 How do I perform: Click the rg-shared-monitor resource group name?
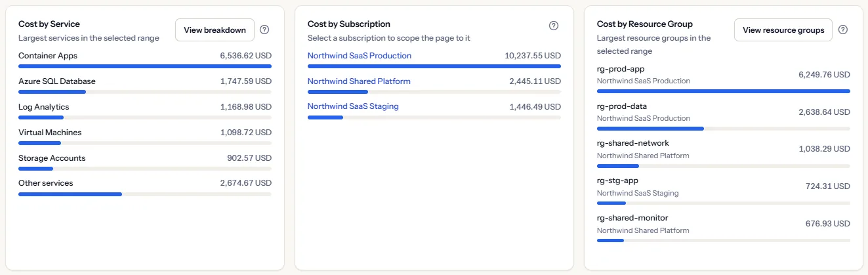point(632,218)
